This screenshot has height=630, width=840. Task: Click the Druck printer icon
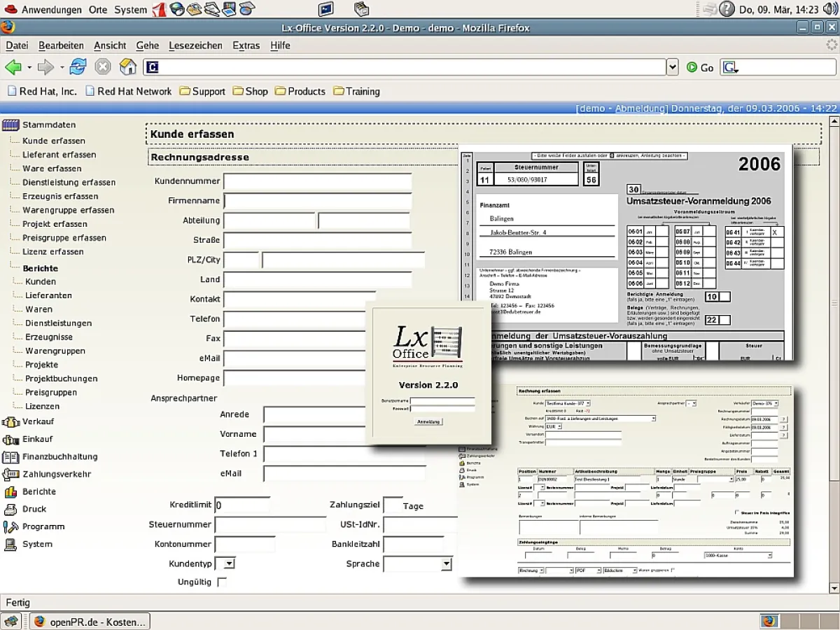[10, 510]
